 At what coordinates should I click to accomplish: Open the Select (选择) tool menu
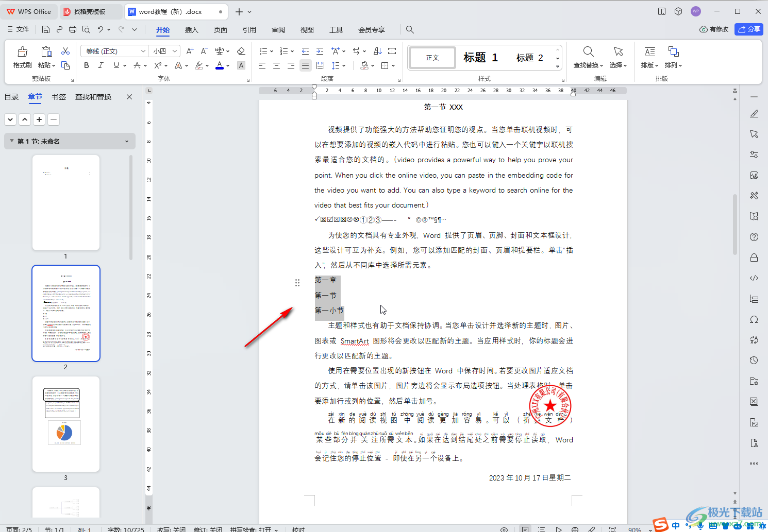[618, 57]
